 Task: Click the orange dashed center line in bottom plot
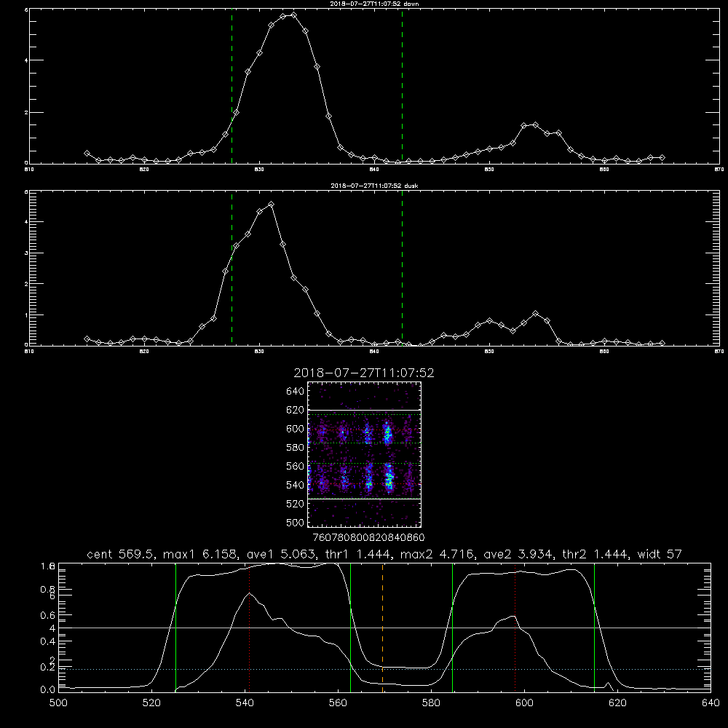[x=383, y=628]
